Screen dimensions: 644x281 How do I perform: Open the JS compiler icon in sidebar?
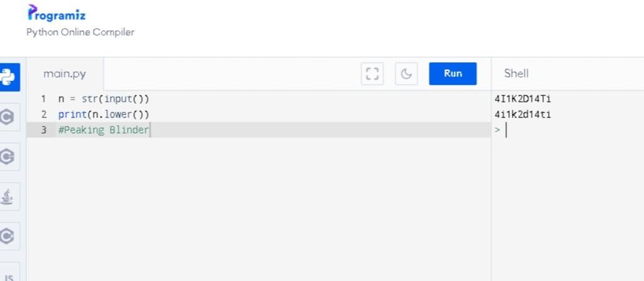click(9, 274)
